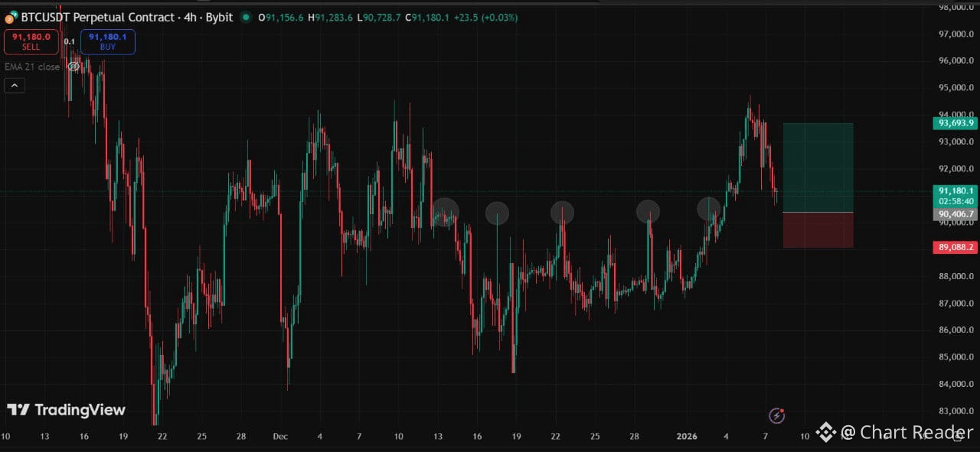Click the 02:58:40 countdown price label

[x=955, y=201]
